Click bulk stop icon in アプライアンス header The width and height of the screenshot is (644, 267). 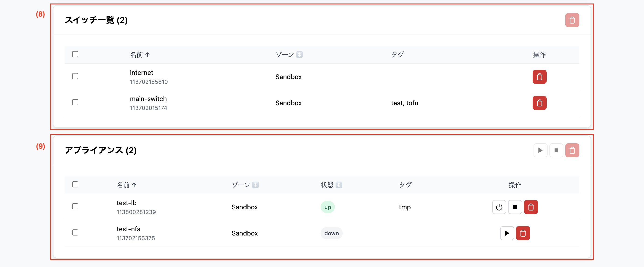pos(556,150)
